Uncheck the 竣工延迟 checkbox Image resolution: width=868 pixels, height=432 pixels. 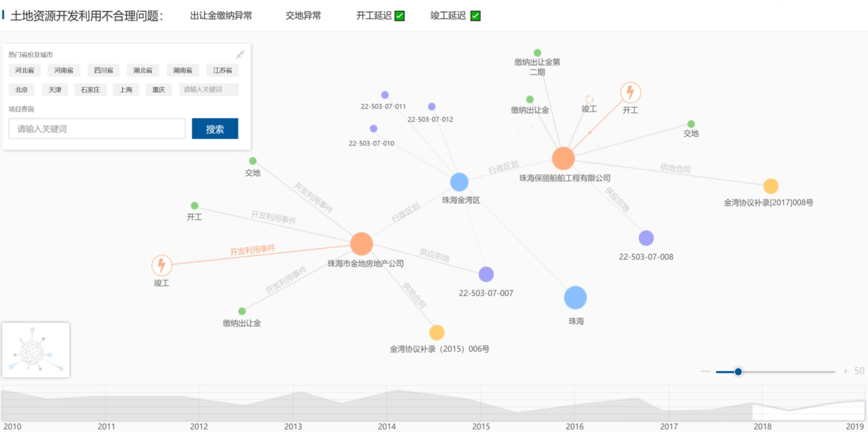pyautogui.click(x=475, y=16)
